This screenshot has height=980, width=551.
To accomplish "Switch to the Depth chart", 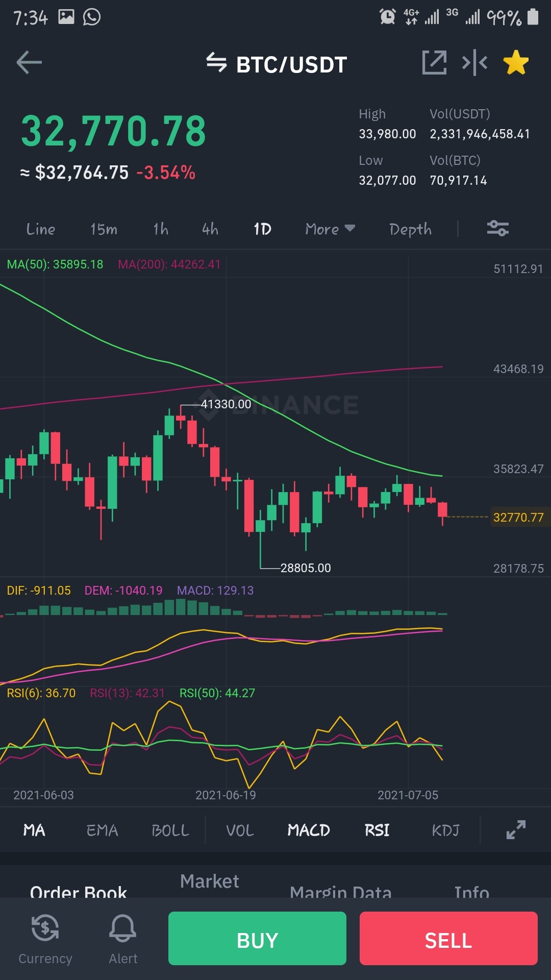I will pyautogui.click(x=410, y=229).
